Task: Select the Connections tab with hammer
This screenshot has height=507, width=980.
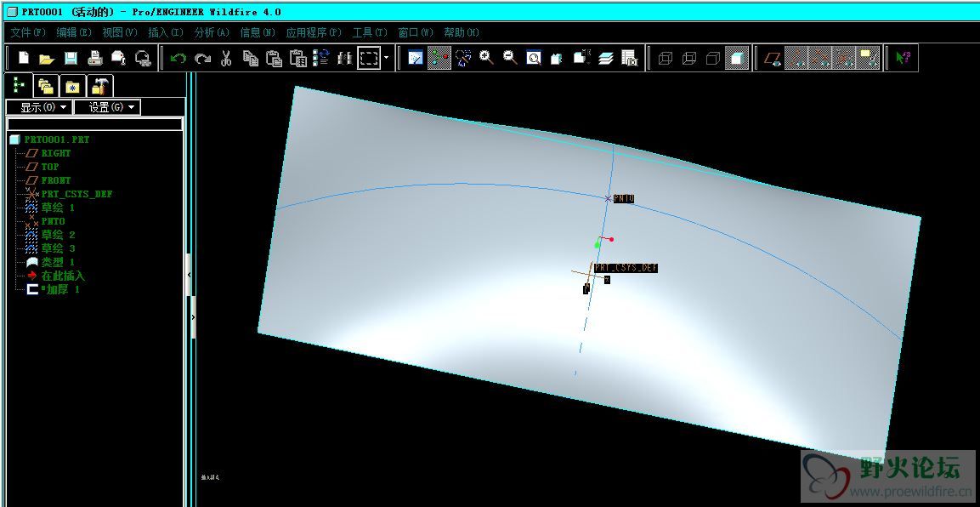Action: tap(100, 86)
